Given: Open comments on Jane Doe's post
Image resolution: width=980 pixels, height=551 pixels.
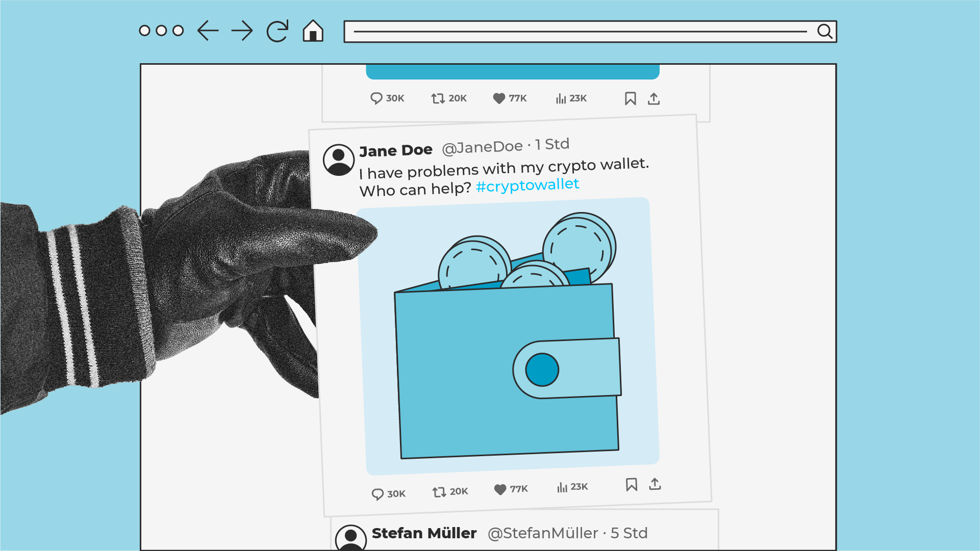Looking at the screenshot, I should [378, 494].
